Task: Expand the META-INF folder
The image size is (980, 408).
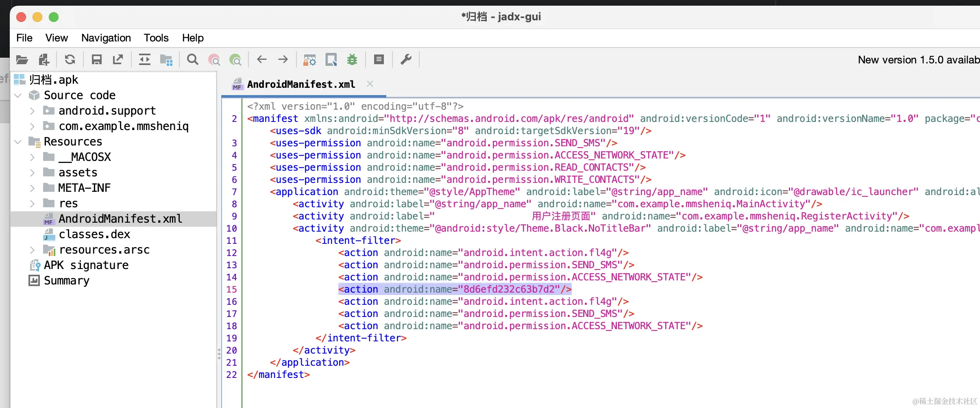Action: (33, 188)
